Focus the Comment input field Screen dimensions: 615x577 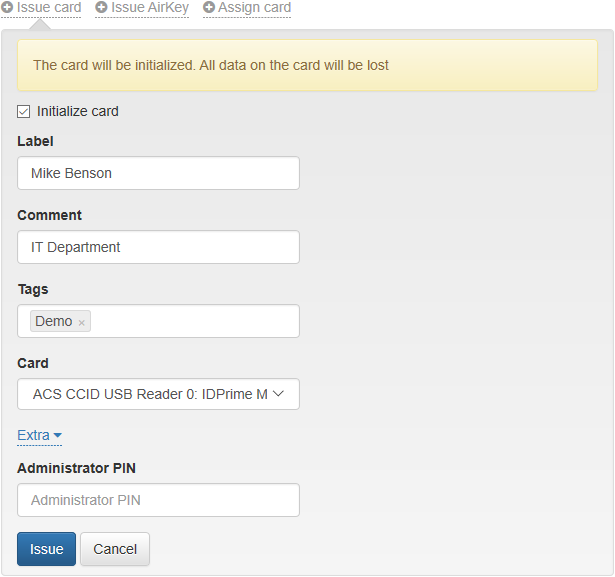[158, 247]
